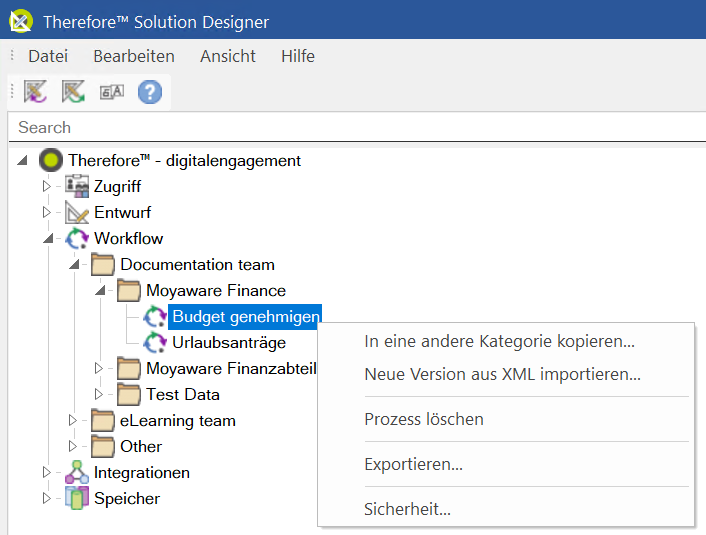Collapse the Documentation team folder
706x535 pixels.
pyautogui.click(x=74, y=264)
